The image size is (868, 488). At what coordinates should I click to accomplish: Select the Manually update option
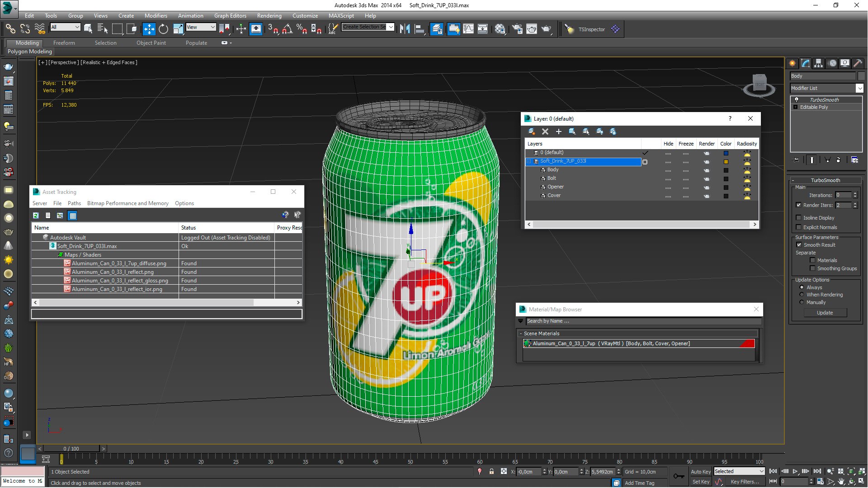tap(802, 302)
